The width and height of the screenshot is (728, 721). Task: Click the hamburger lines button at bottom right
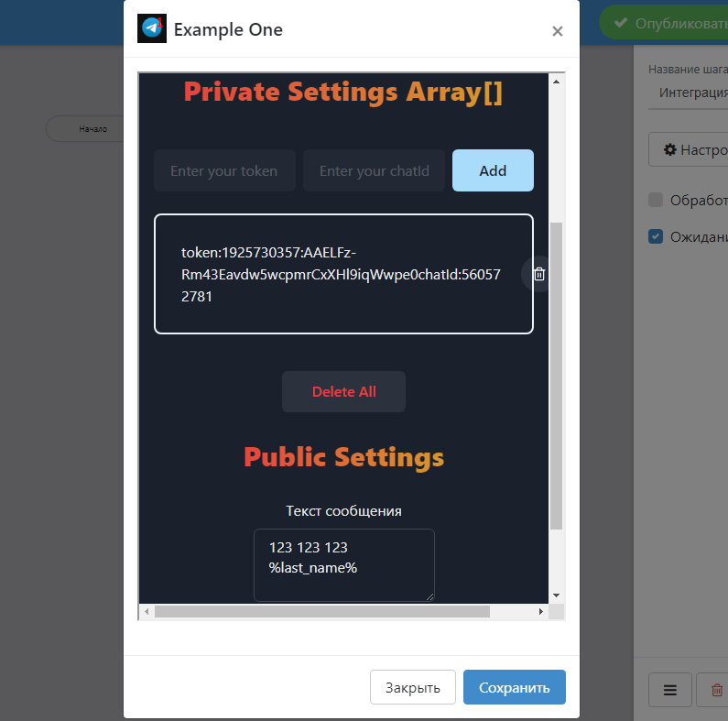point(670,690)
